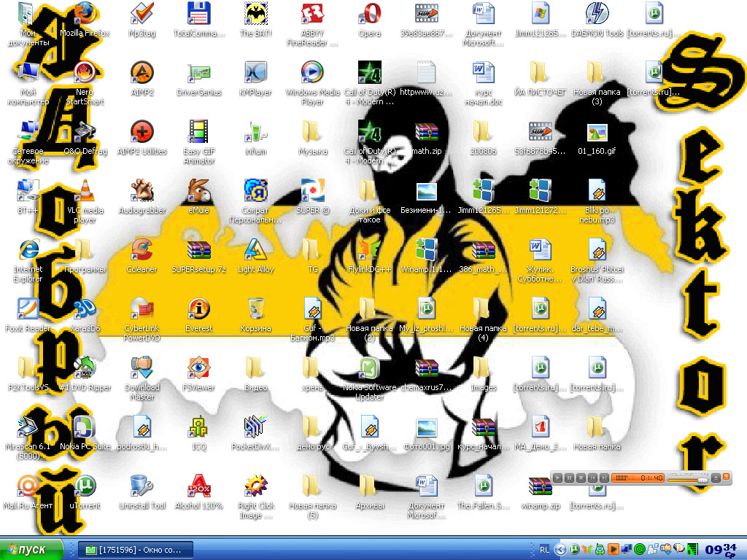Switch to the [1751596] taskbar window
Image resolution: width=747 pixels, height=560 pixels.
136,550
